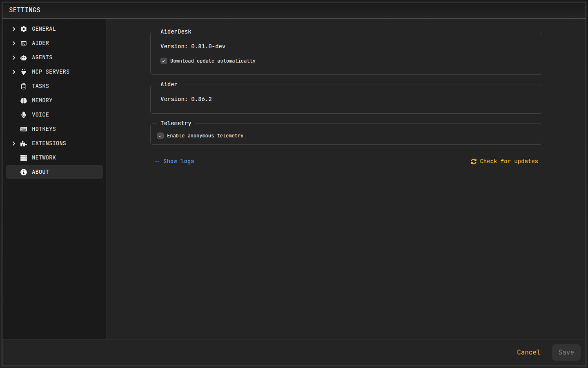The image size is (588, 368).
Task: Open the Memory settings page
Action: (54, 101)
